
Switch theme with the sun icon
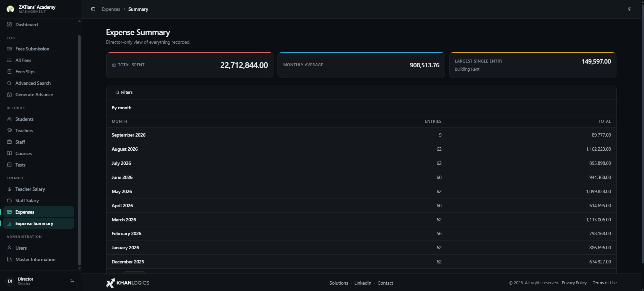click(629, 9)
